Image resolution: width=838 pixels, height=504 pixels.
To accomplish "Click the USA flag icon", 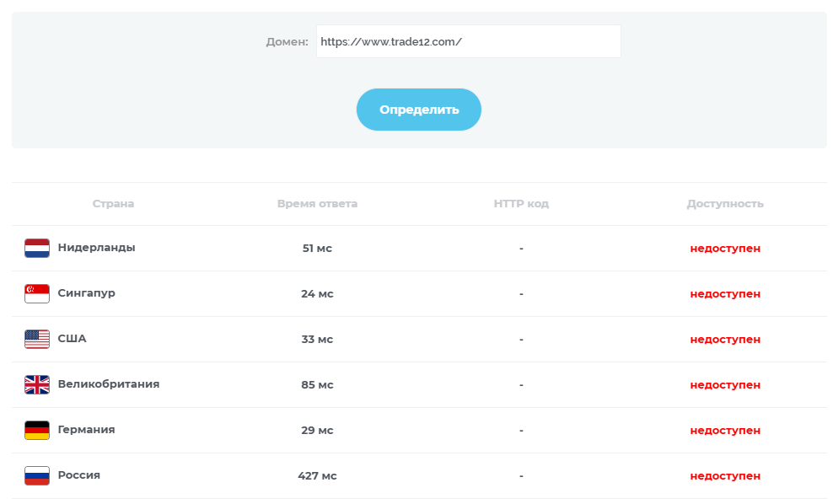I will point(37,340).
